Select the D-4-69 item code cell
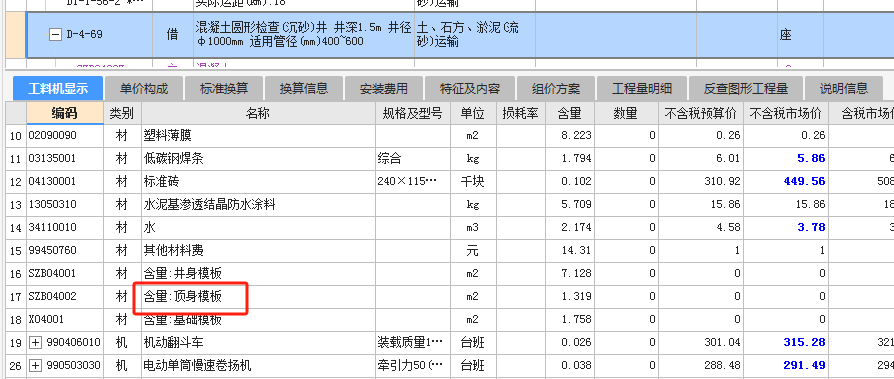The width and height of the screenshot is (894, 379). coord(90,35)
